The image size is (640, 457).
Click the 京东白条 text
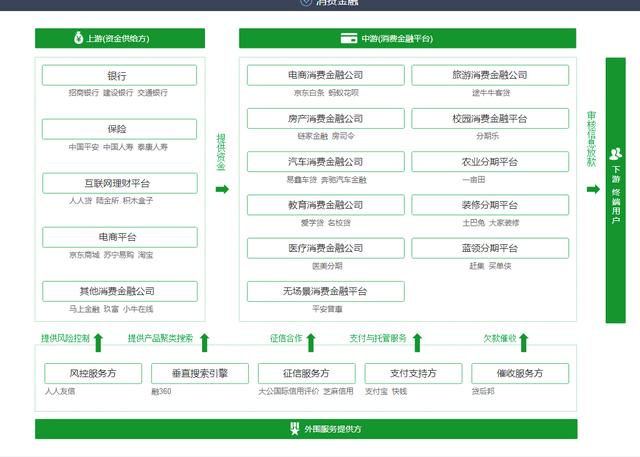[309, 93]
